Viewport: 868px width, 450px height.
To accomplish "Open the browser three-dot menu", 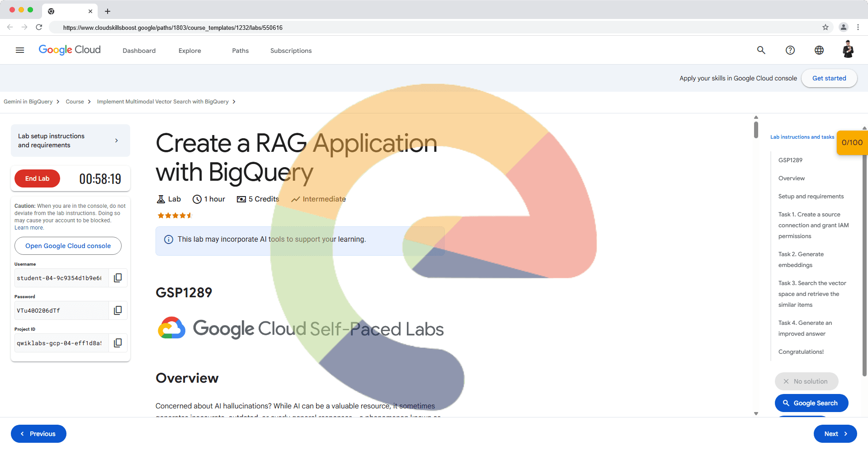I will point(858,27).
